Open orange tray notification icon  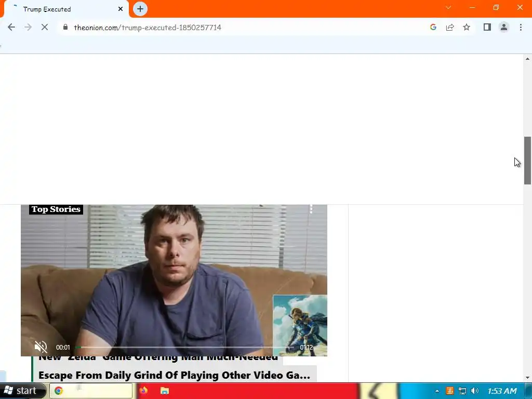(449, 391)
